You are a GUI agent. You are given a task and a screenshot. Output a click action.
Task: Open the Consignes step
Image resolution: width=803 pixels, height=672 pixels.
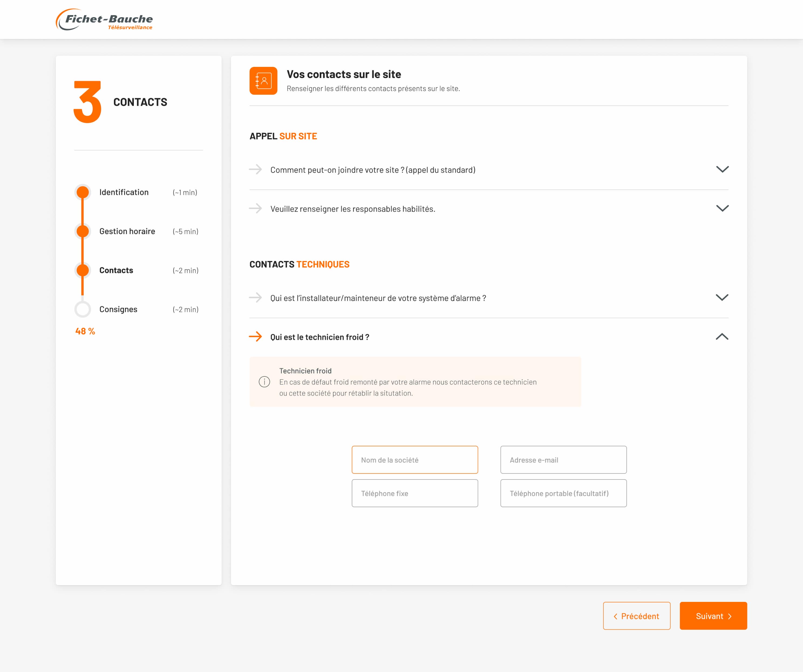(x=118, y=309)
